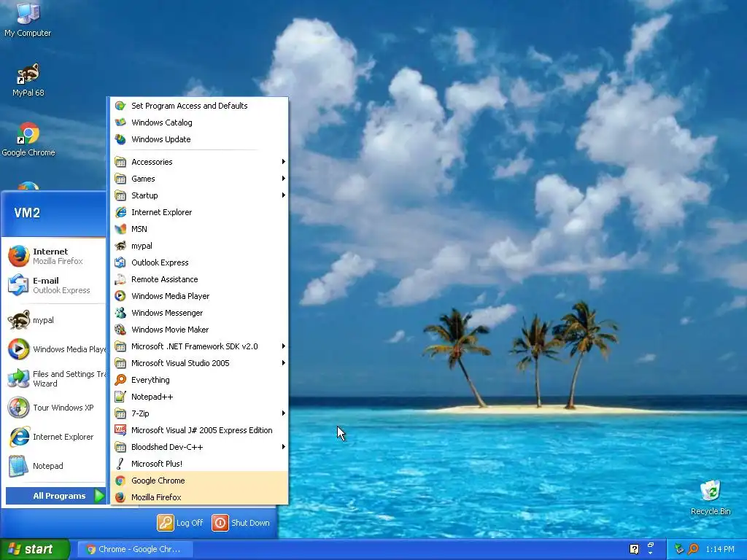Expand the Startup submenu arrow

pyautogui.click(x=284, y=195)
